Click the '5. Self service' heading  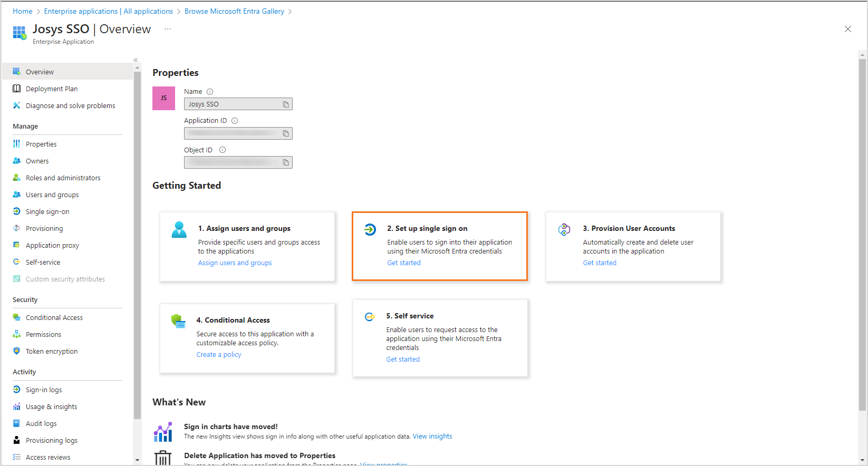pos(410,316)
